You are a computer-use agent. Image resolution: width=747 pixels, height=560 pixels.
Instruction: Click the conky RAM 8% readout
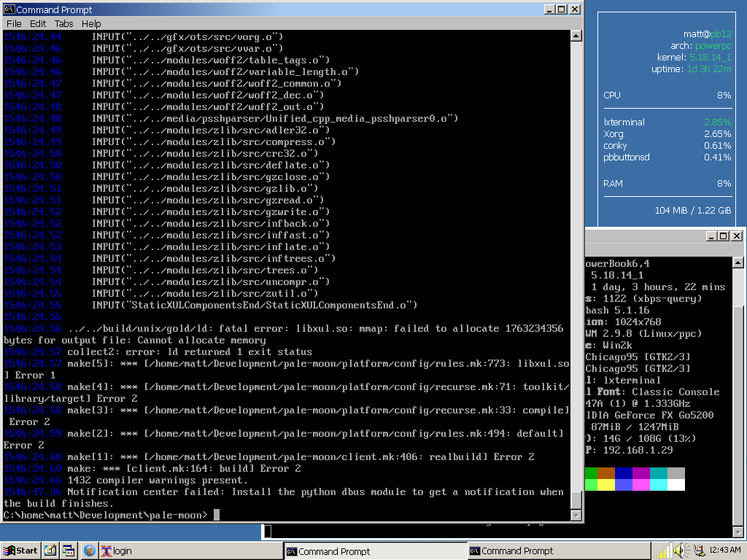(x=667, y=183)
